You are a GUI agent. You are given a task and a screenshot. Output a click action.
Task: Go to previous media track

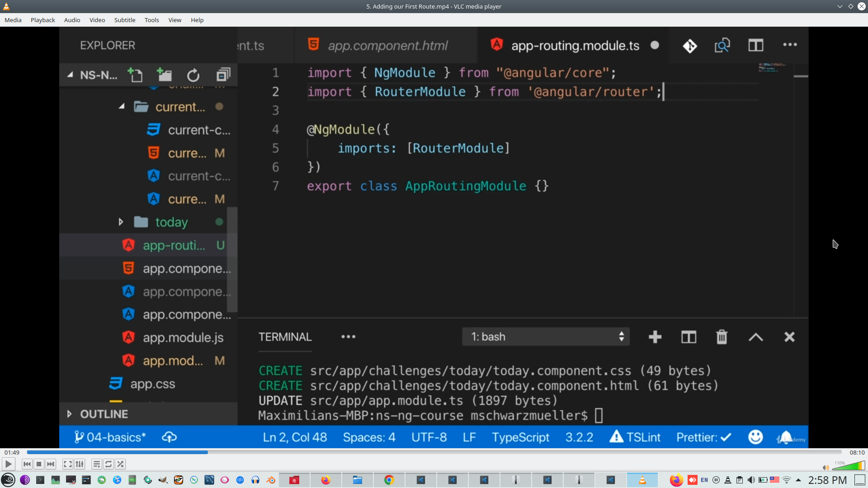27,464
